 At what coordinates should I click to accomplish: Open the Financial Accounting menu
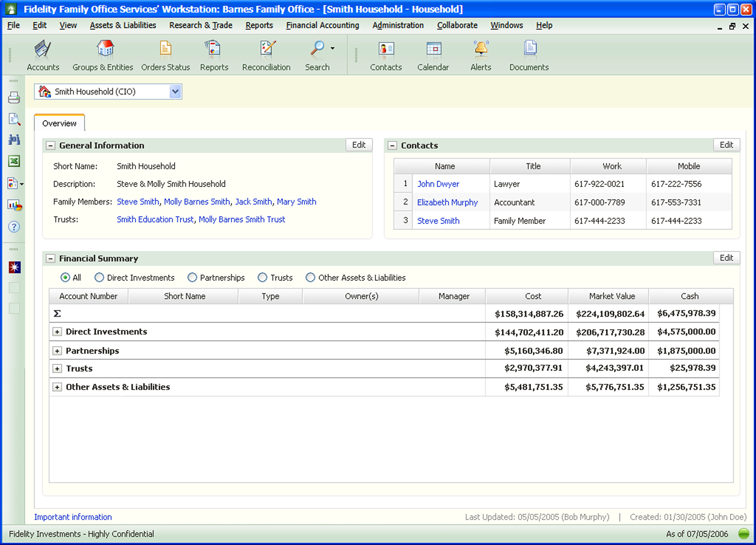pyautogui.click(x=322, y=25)
